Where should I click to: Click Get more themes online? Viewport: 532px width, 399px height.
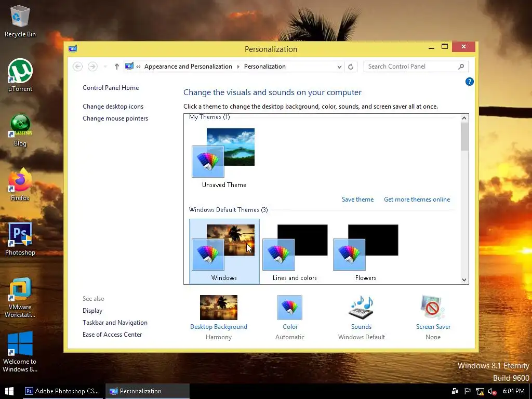pos(417,199)
